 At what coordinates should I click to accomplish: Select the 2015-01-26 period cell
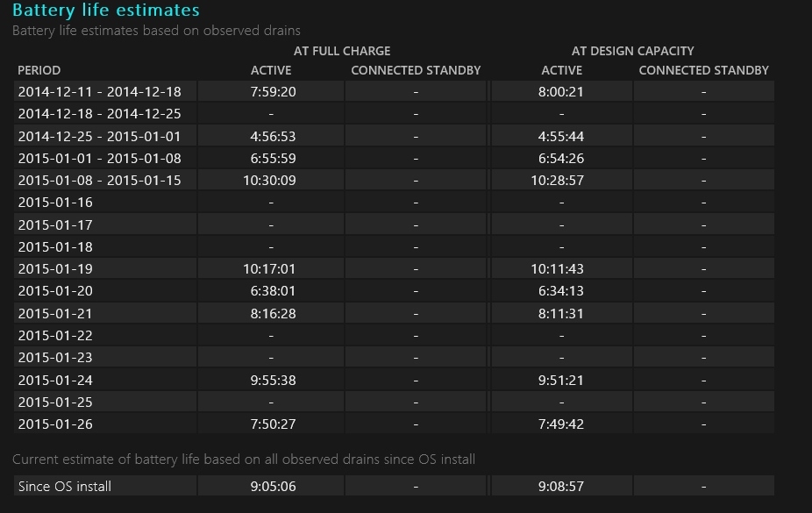pyautogui.click(x=55, y=424)
